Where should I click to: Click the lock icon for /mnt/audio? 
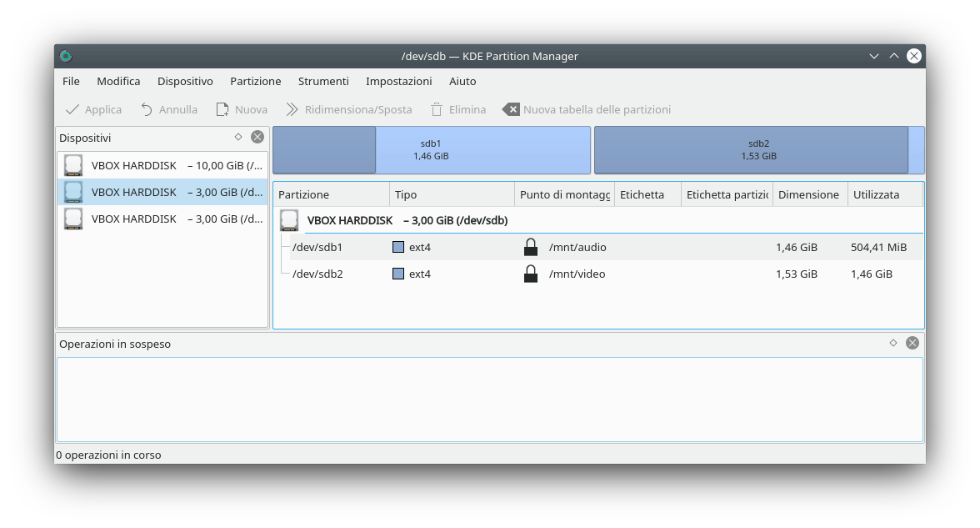pos(531,247)
